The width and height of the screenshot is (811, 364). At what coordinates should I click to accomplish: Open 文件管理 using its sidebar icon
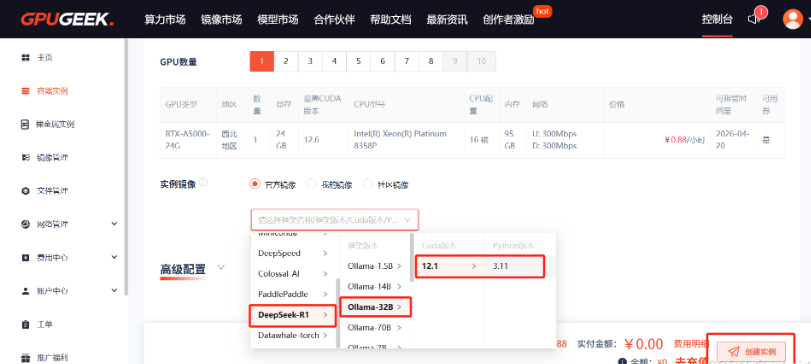[25, 191]
